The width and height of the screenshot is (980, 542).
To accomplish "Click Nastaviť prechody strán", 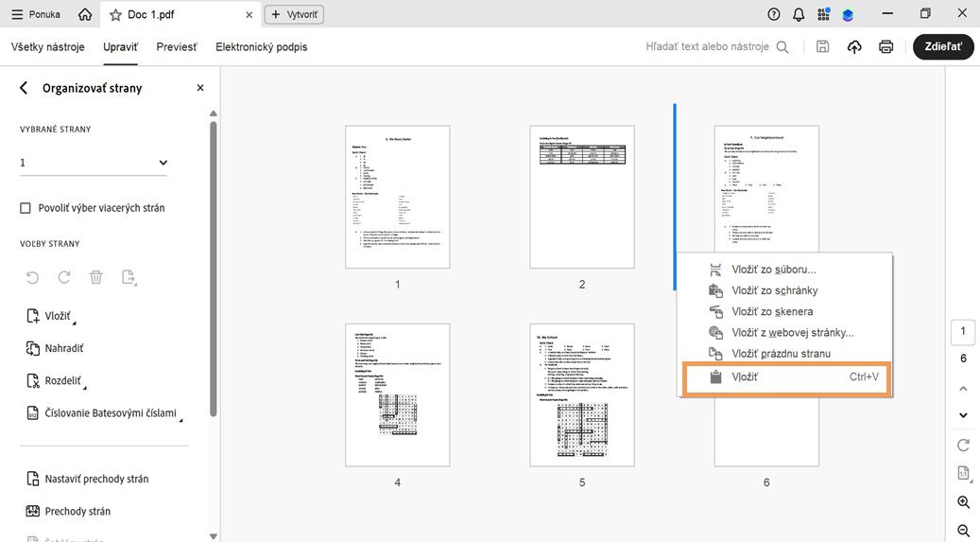I will tap(88, 479).
